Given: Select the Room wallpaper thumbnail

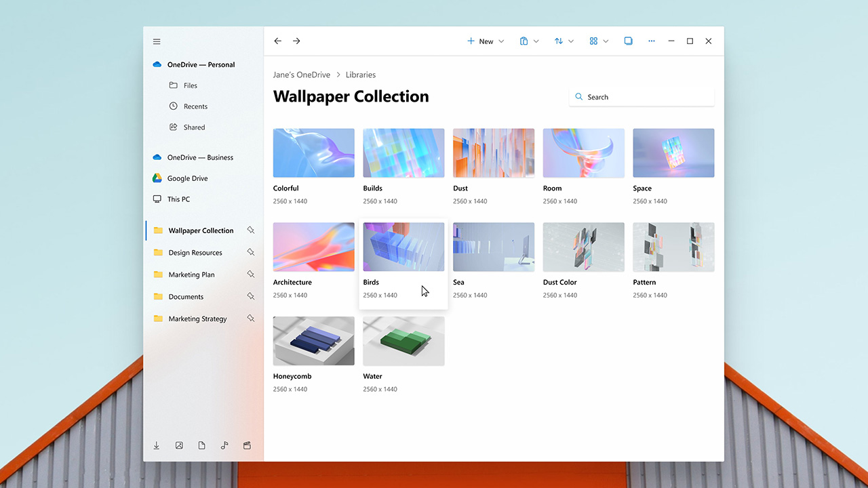Looking at the screenshot, I should coord(583,153).
